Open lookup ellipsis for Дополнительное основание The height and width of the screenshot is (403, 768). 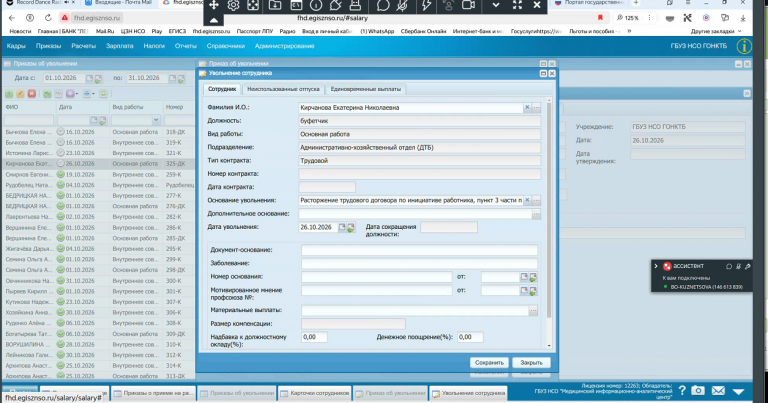tap(536, 214)
